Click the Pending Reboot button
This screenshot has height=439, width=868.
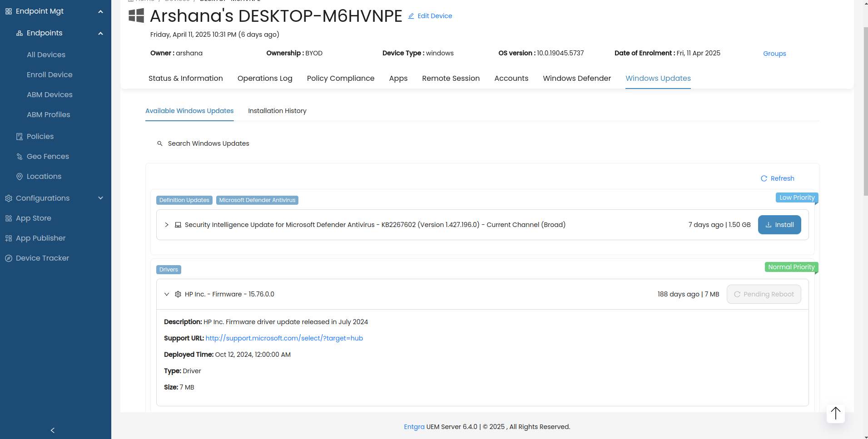coord(764,294)
